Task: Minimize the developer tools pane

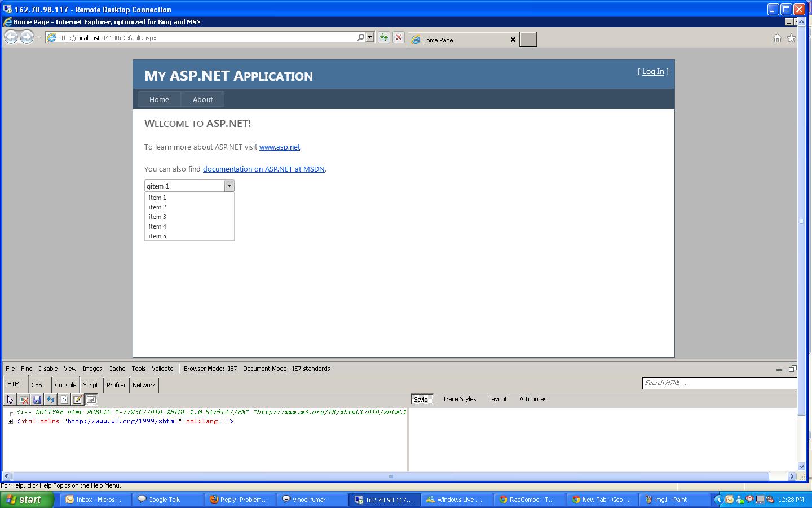Action: [779, 369]
